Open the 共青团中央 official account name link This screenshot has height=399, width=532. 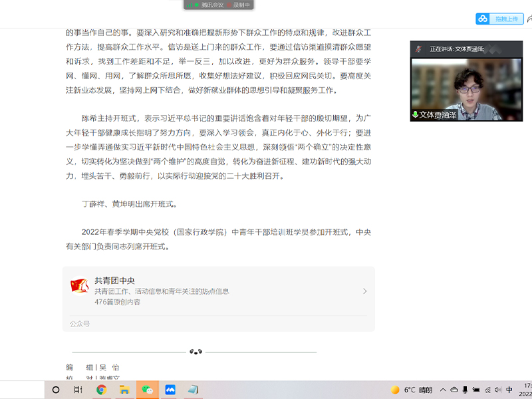[114, 281]
